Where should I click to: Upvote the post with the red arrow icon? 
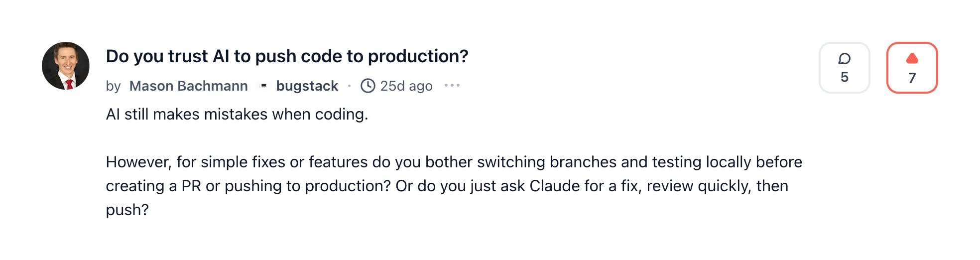click(912, 59)
